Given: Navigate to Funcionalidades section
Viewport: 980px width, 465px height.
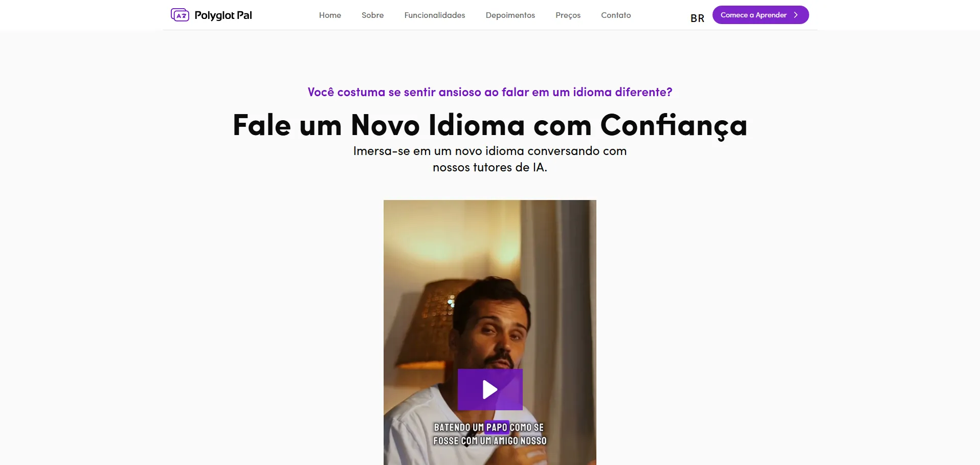Looking at the screenshot, I should tap(435, 15).
